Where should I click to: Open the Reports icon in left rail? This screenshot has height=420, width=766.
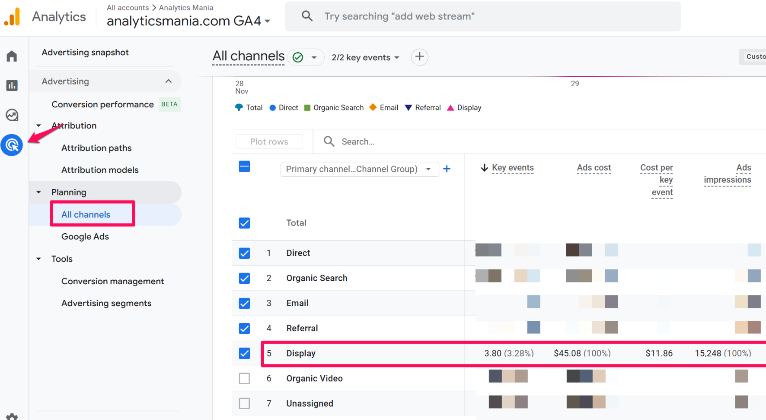12,86
